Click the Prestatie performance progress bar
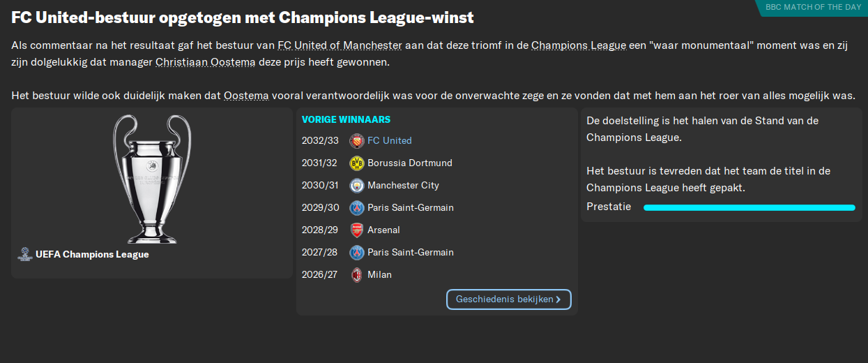Screen dimensions: 868x363 [x=749, y=207]
